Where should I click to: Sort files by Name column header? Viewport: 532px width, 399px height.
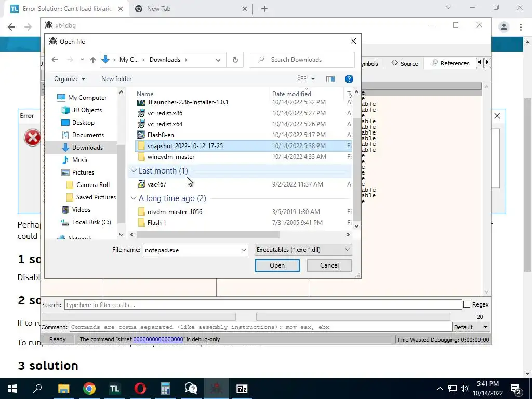(202, 94)
